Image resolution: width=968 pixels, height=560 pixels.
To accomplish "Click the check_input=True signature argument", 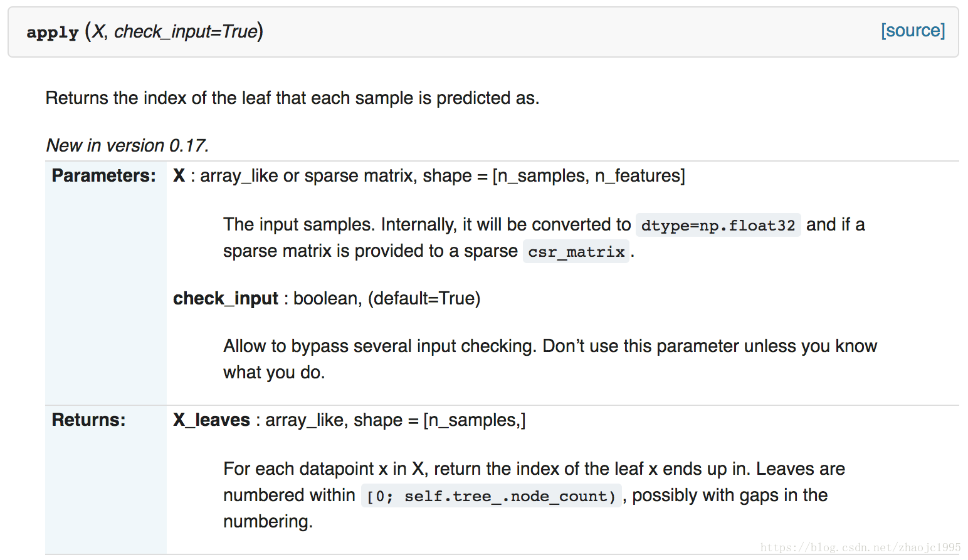I will point(186,31).
